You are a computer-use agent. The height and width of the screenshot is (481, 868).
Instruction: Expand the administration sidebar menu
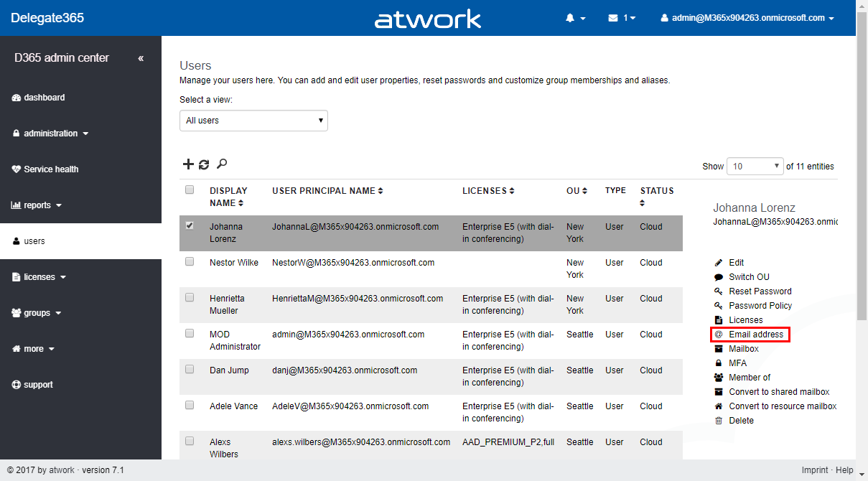tap(50, 134)
